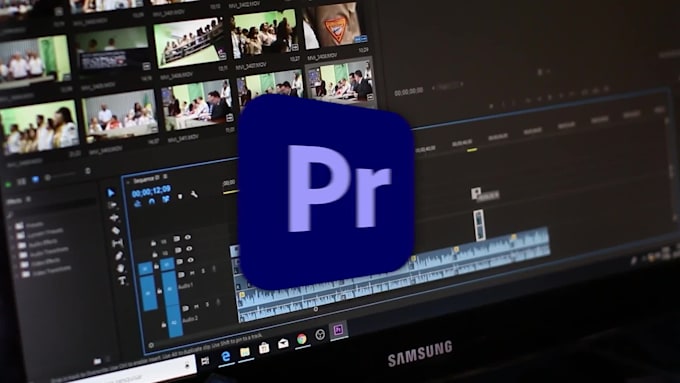680x383 pixels.
Task: Select the Pen tool
Action: point(119,256)
